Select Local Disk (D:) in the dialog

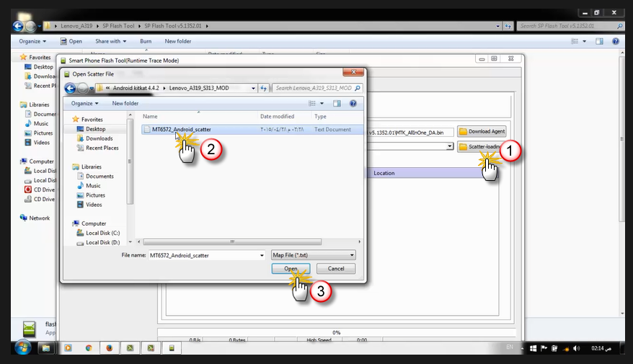click(102, 242)
